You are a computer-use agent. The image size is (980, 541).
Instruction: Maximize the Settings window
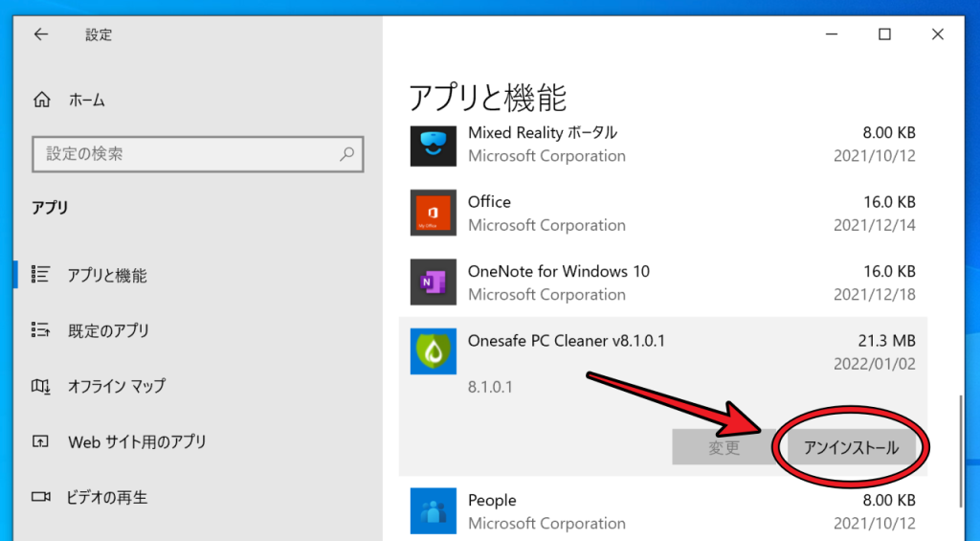click(884, 34)
